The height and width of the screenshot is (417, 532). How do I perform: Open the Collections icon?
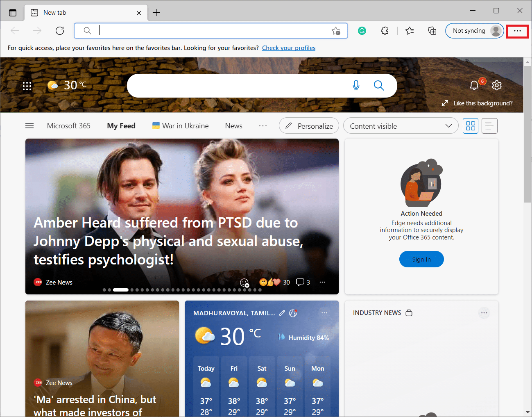[432, 31]
